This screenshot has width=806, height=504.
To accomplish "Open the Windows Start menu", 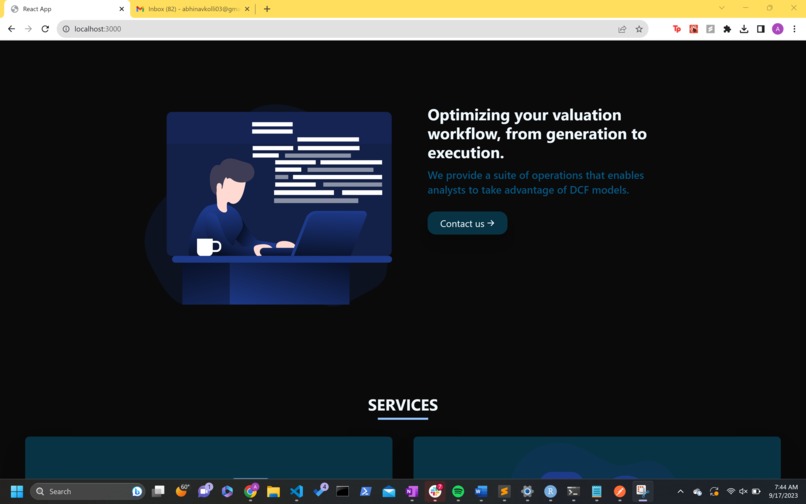I will 17,491.
